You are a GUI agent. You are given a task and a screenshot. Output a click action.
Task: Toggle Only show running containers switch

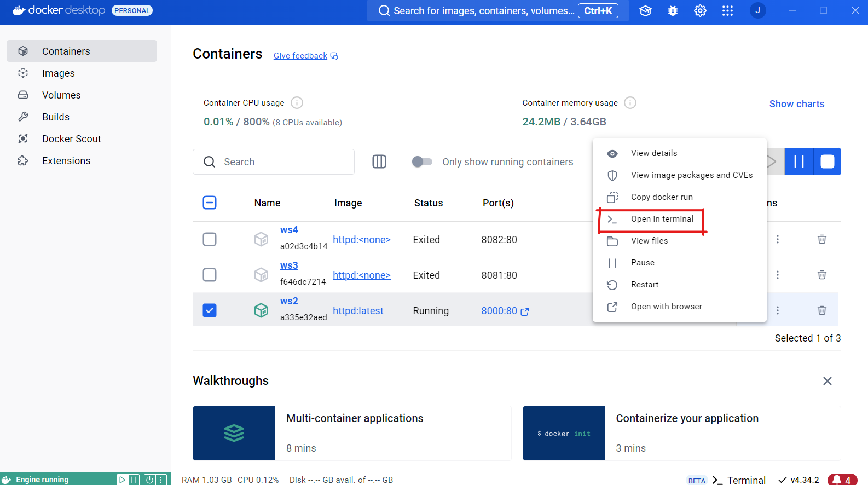(x=422, y=161)
